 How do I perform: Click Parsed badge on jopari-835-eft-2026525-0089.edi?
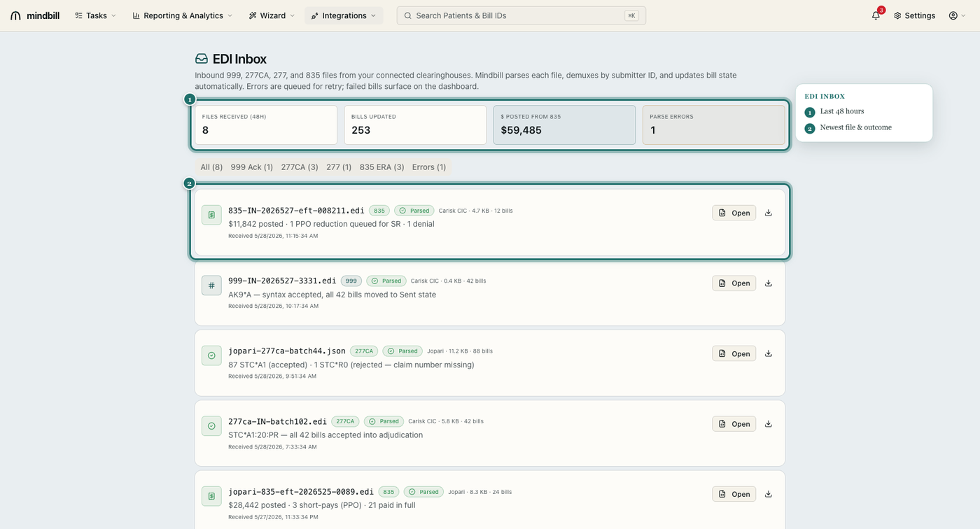[423, 492]
